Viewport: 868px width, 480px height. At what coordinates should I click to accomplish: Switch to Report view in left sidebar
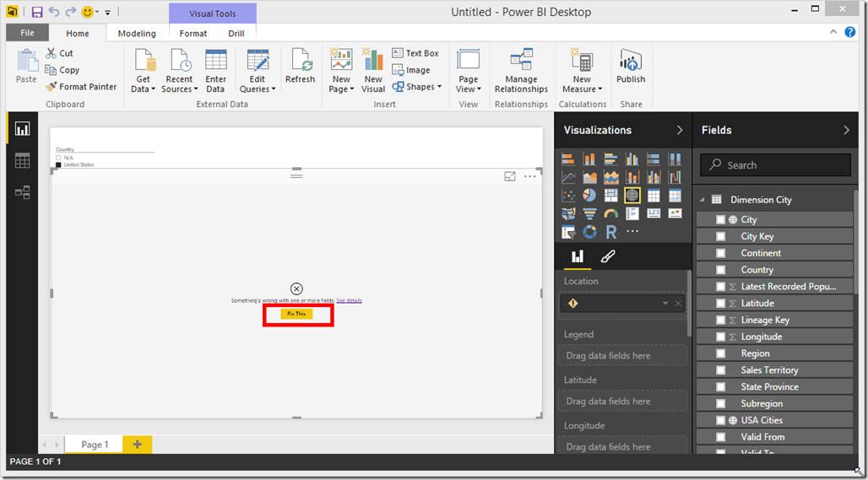pos(22,129)
